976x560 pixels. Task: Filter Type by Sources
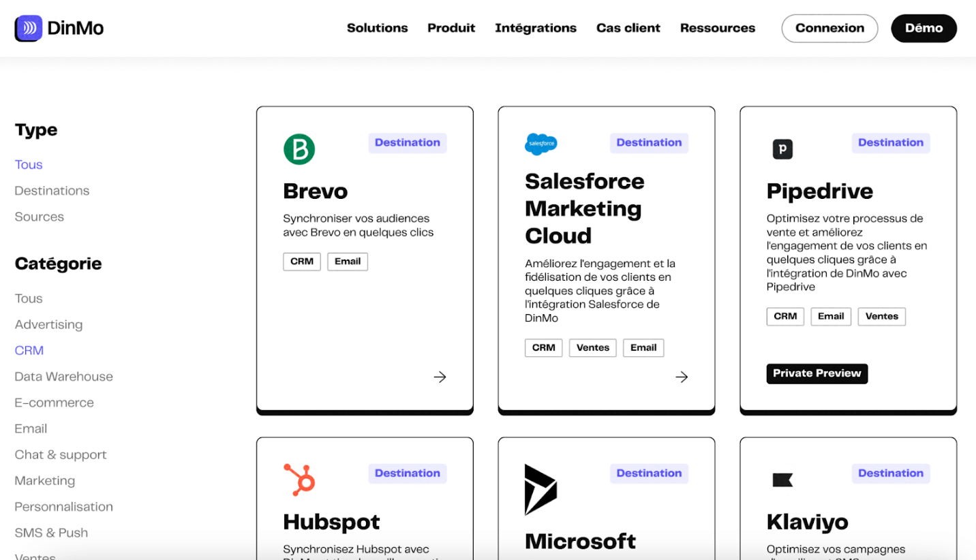tap(40, 217)
